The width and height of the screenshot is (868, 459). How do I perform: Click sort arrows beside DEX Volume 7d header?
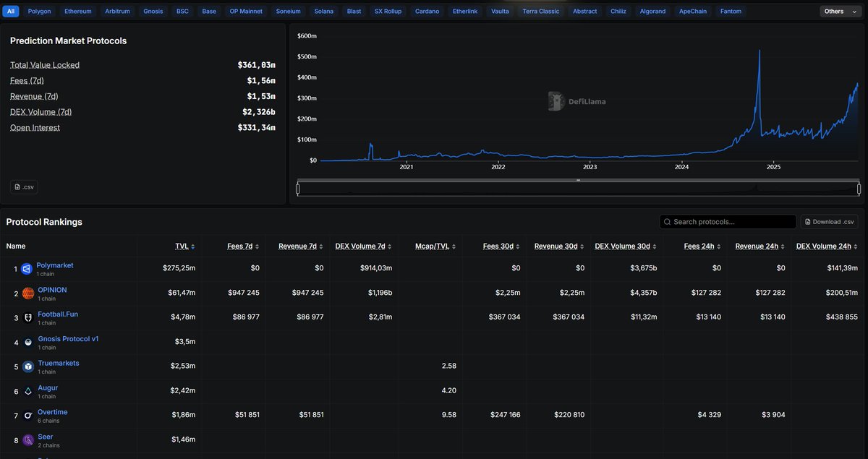(x=390, y=246)
